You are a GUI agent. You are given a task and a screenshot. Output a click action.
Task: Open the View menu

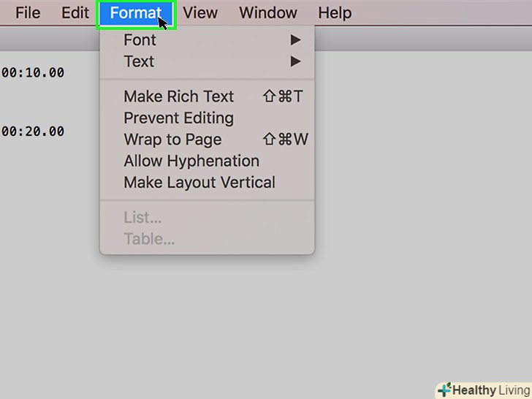pos(200,13)
